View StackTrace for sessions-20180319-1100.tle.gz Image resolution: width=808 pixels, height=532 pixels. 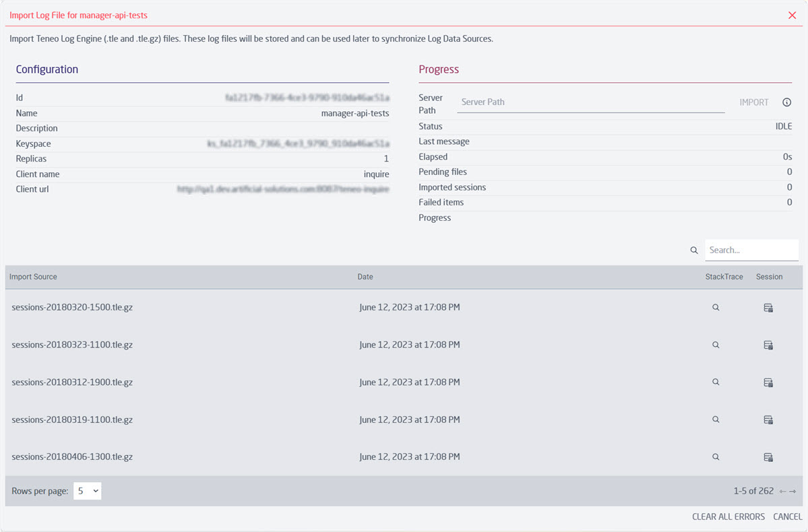(715, 420)
